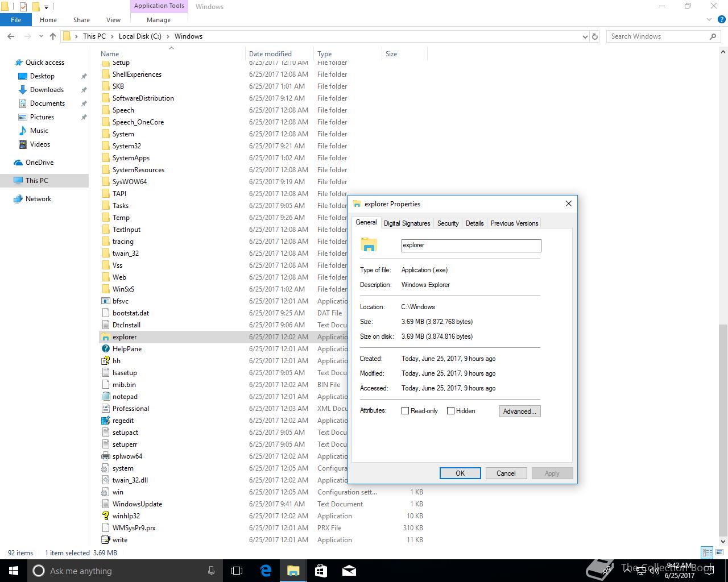
Task: Open recent locations dropdown arrow
Action: click(x=41, y=36)
